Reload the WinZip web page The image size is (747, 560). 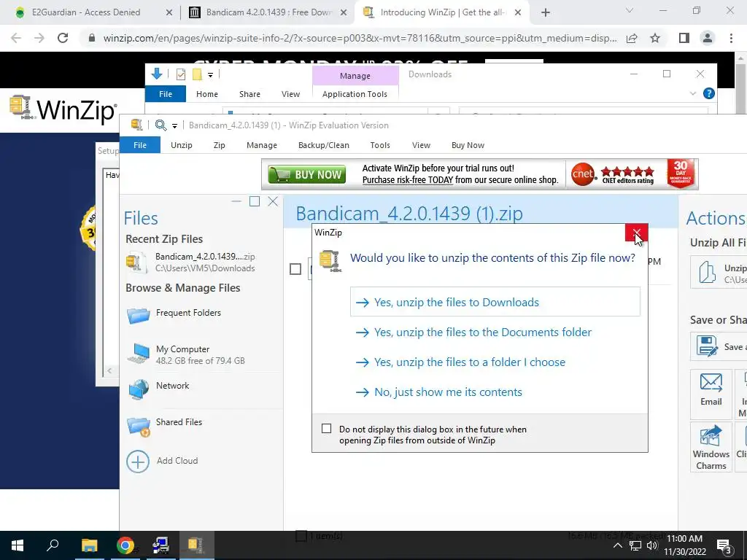(x=63, y=38)
